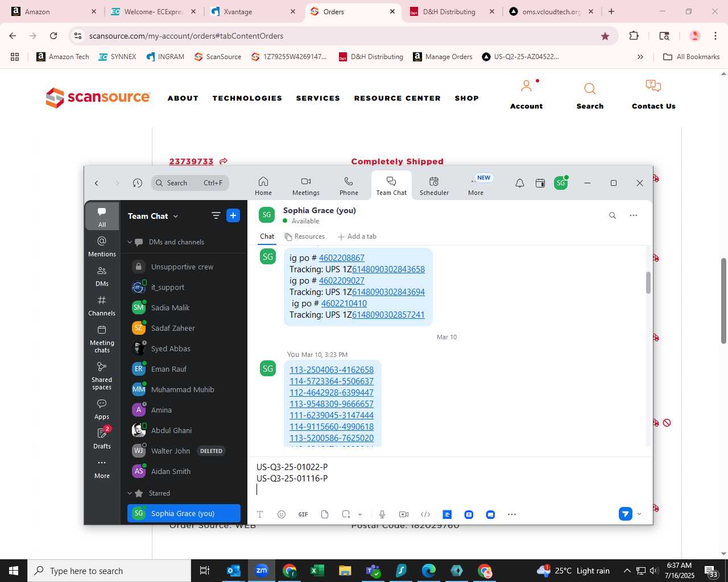Open chat with Eman Rauf
The image size is (728, 582).
point(184,369)
